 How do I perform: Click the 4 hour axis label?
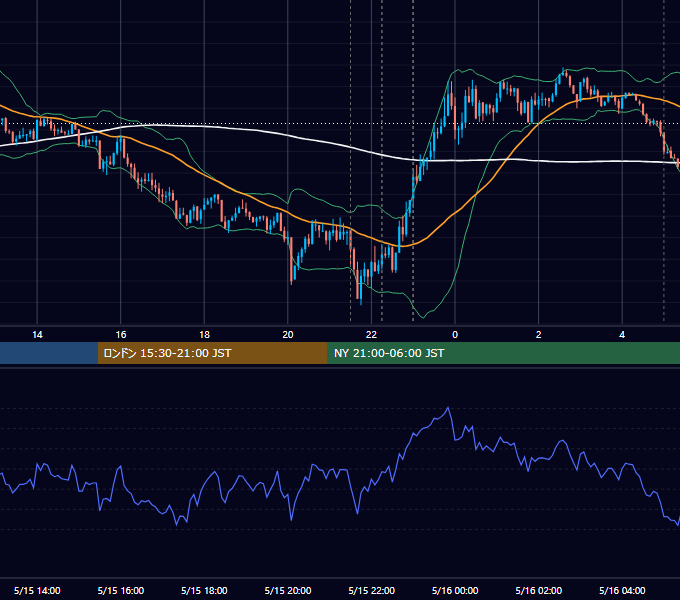coord(622,335)
